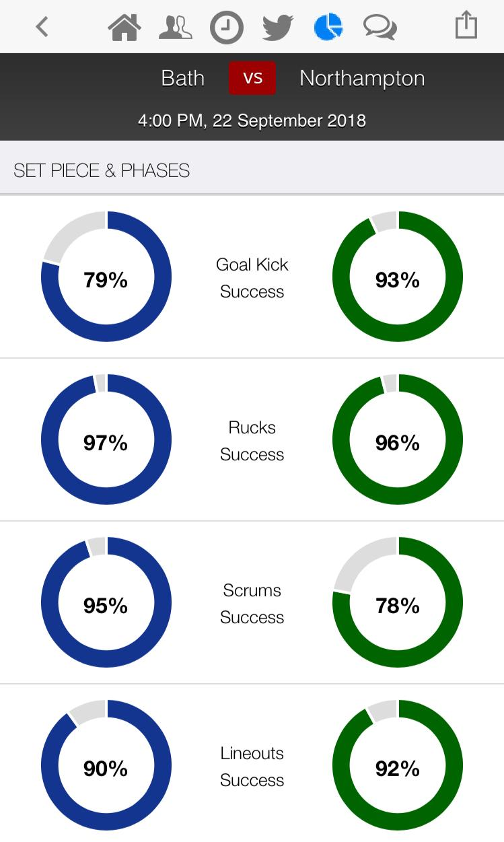Viewport: 504px width, 842px height.
Task: Tap Northampton's 92% lineouts success chart
Action: click(x=398, y=765)
